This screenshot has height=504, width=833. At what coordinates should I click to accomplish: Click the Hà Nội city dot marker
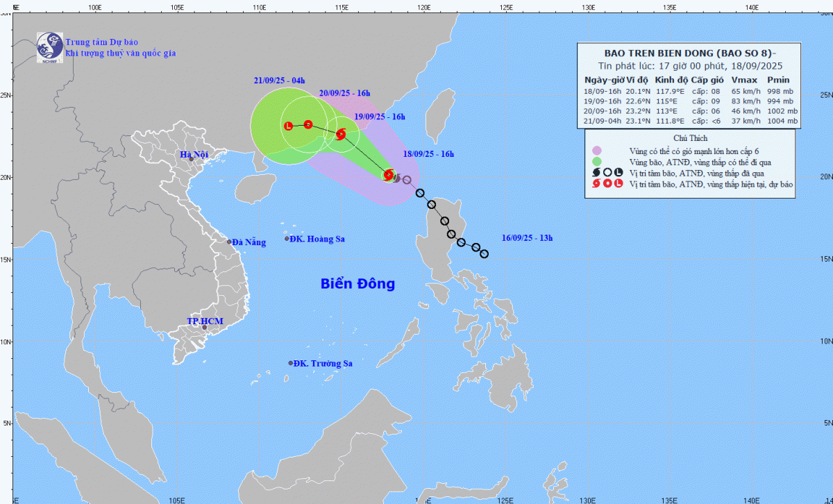(192, 159)
